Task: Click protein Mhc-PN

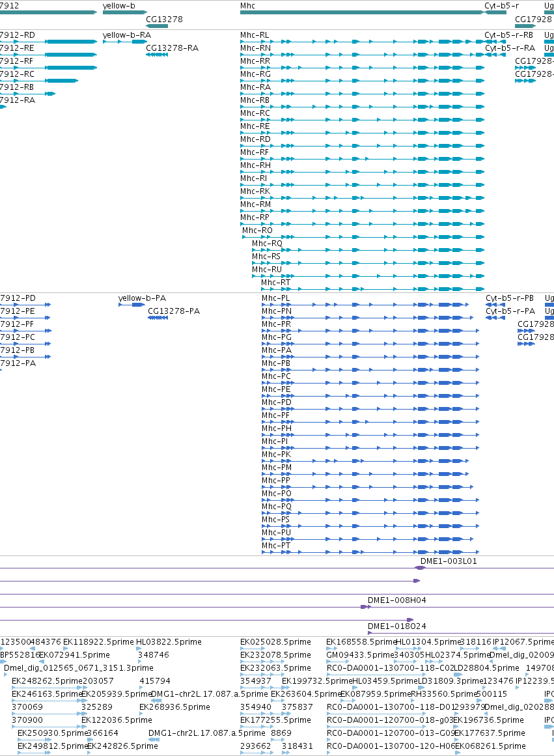Action: [x=277, y=311]
